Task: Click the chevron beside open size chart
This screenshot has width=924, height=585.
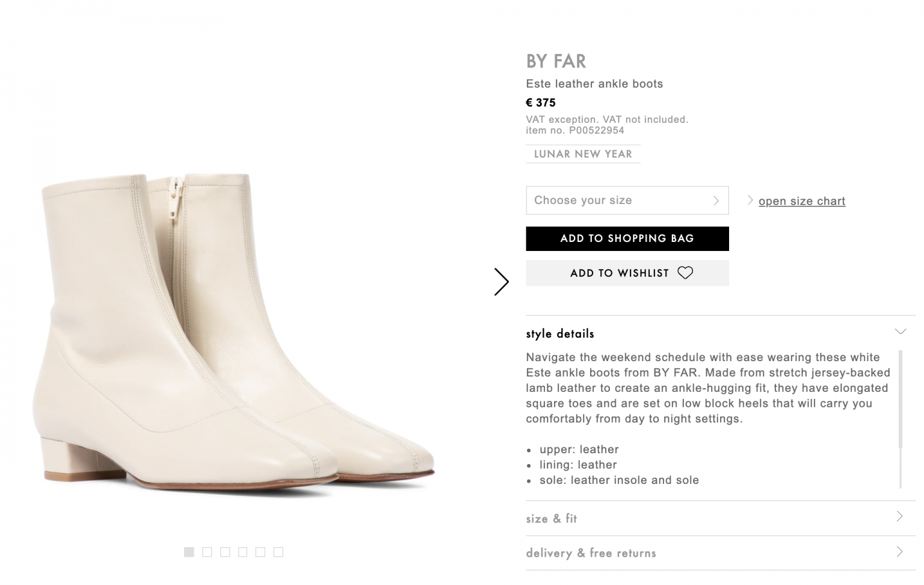Action: coord(750,200)
